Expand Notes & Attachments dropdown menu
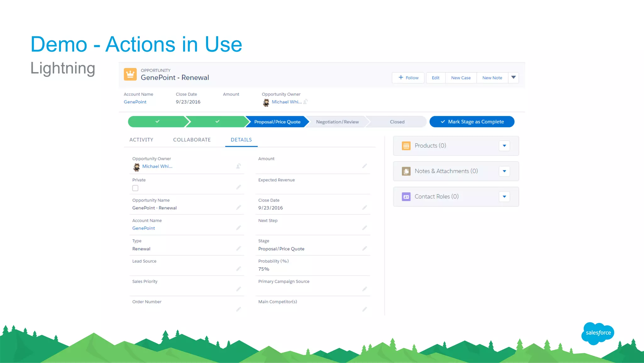This screenshot has height=363, width=644. click(504, 171)
